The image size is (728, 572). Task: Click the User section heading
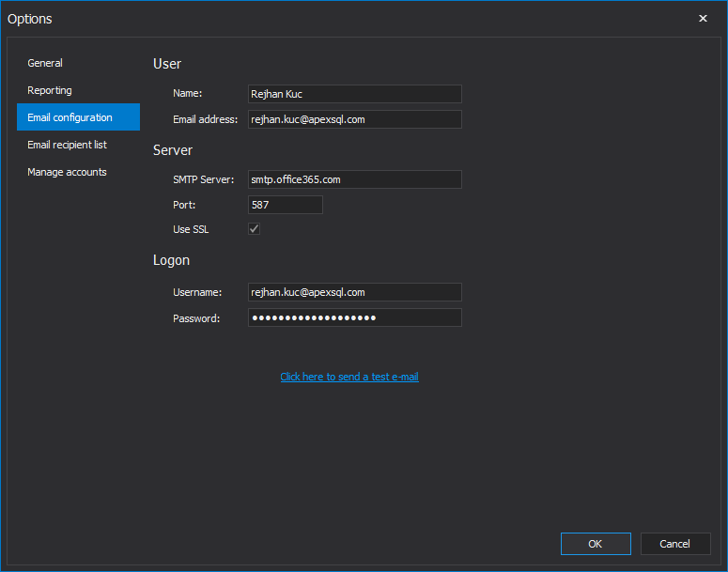coord(167,64)
